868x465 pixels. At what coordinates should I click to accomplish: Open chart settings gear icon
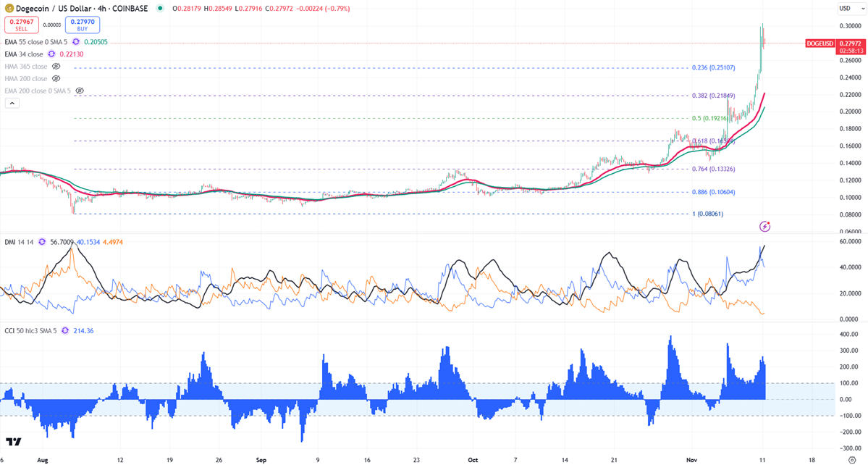[x=851, y=459]
